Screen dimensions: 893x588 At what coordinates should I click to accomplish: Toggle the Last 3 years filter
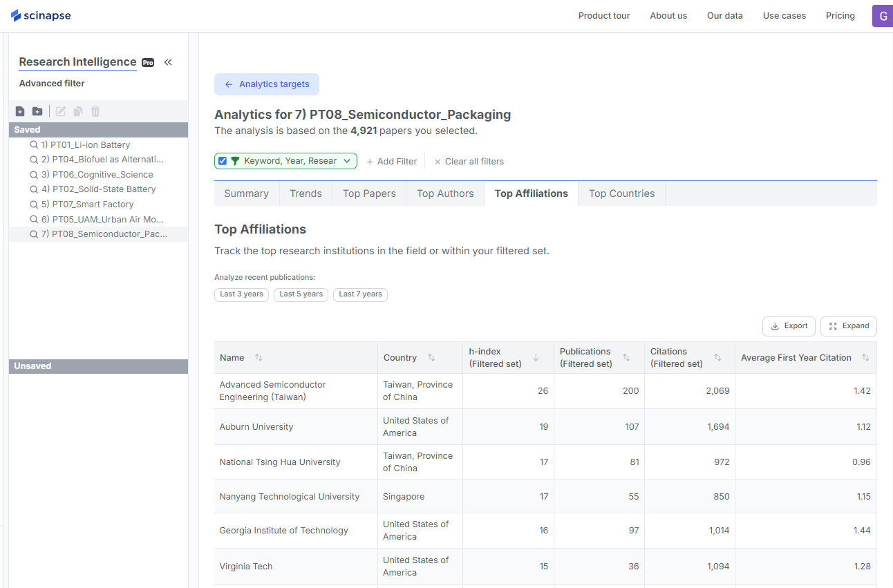(x=241, y=294)
